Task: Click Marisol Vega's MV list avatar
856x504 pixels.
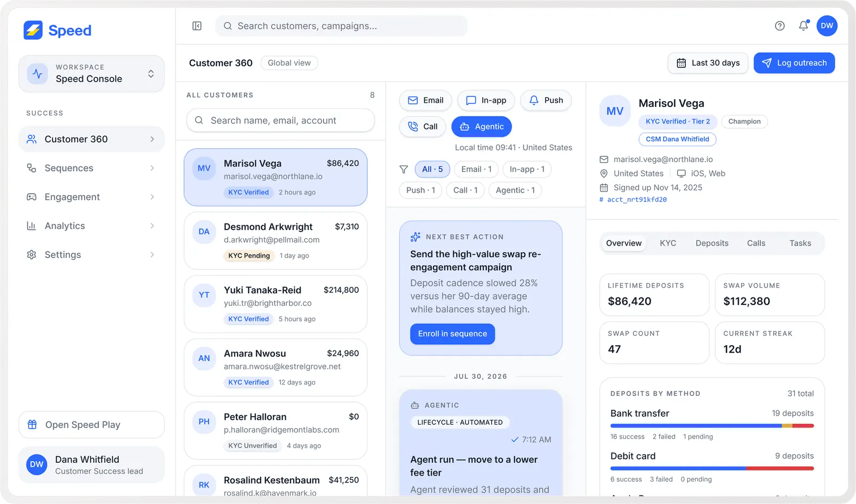Action: [x=204, y=168]
